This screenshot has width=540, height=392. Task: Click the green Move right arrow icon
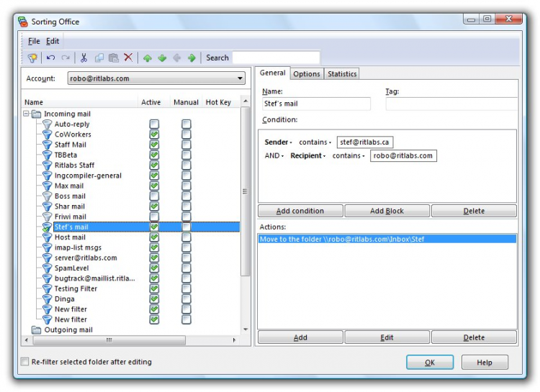click(x=192, y=58)
